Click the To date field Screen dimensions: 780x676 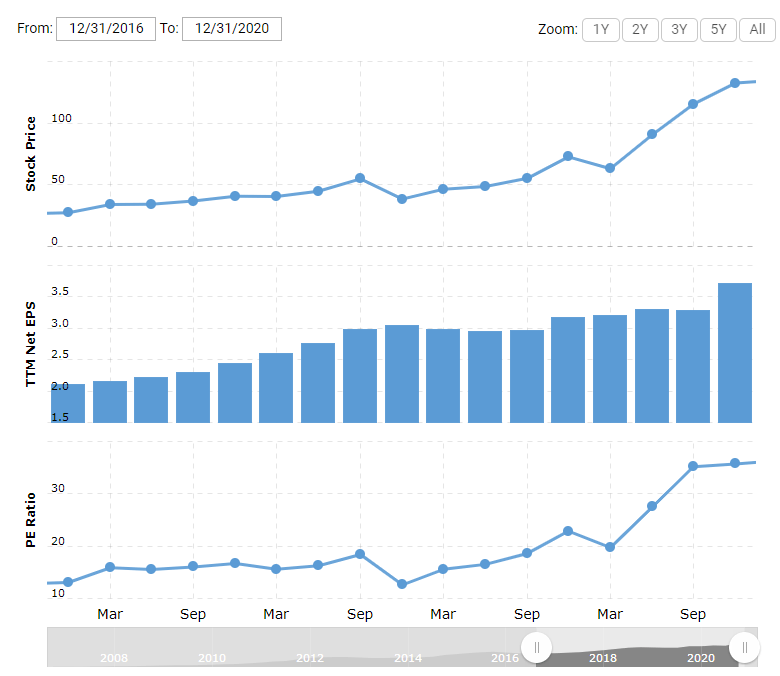232,29
